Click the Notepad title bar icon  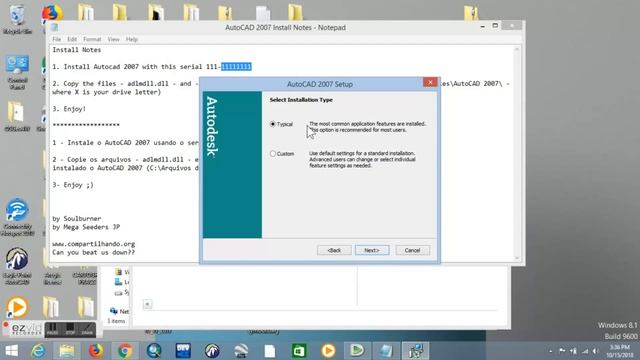pos(55,27)
